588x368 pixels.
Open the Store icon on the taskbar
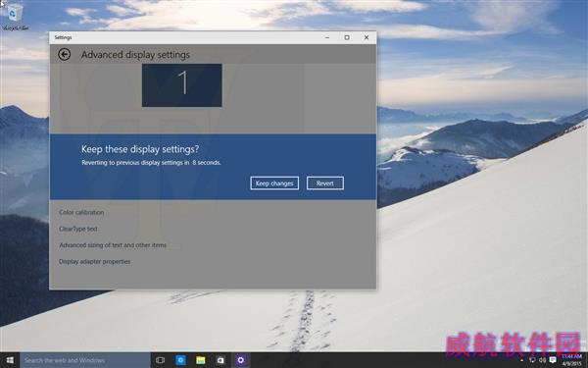tap(220, 360)
